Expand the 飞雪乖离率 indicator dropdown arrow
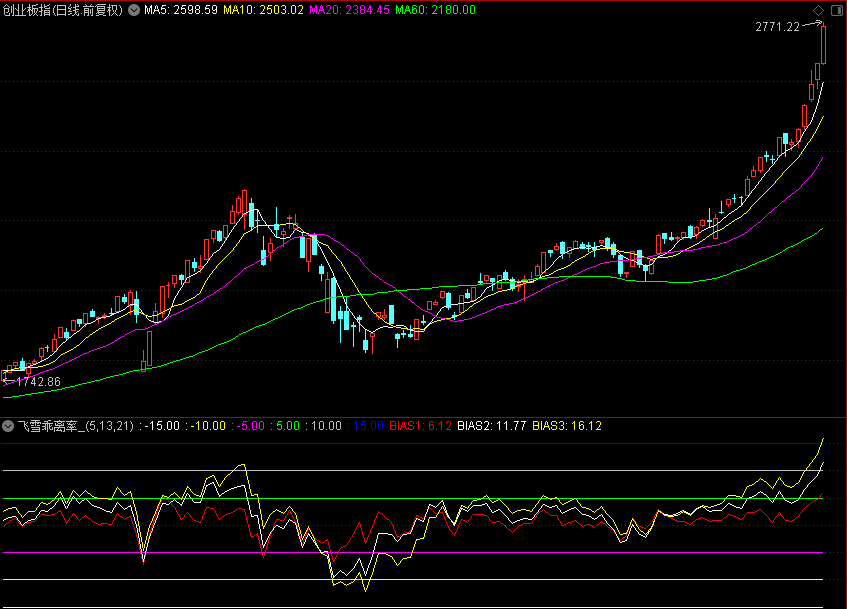The image size is (847, 609). tap(8, 426)
